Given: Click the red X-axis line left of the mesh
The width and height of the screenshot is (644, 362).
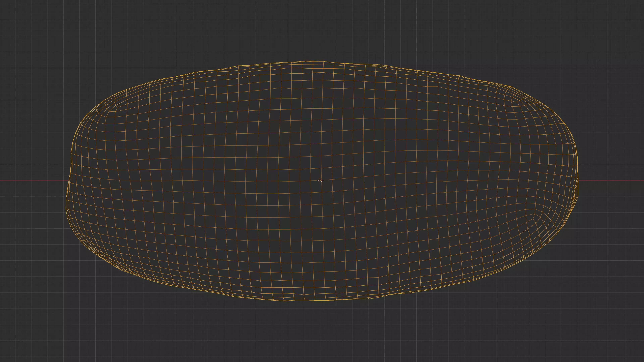Looking at the screenshot, I should coord(33,180).
